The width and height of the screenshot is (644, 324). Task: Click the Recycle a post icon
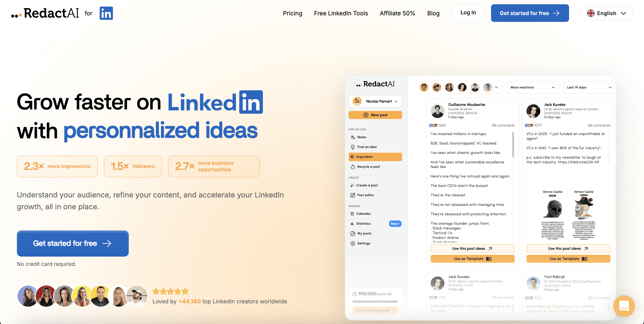353,167
